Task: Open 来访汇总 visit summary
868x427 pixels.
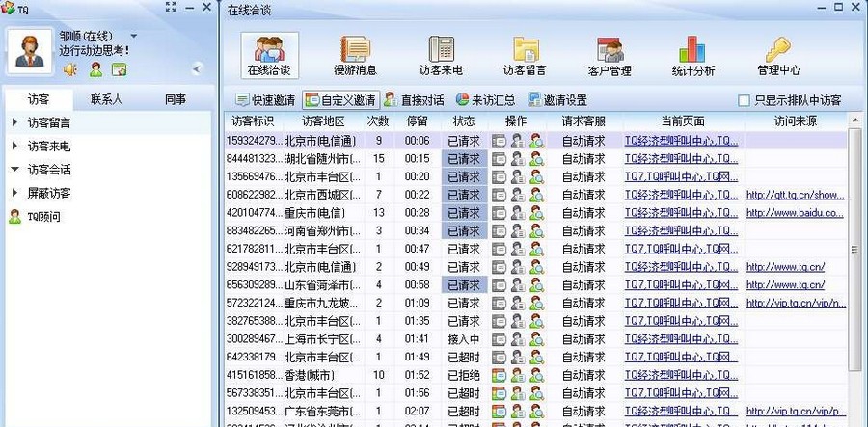Action: click(x=485, y=100)
